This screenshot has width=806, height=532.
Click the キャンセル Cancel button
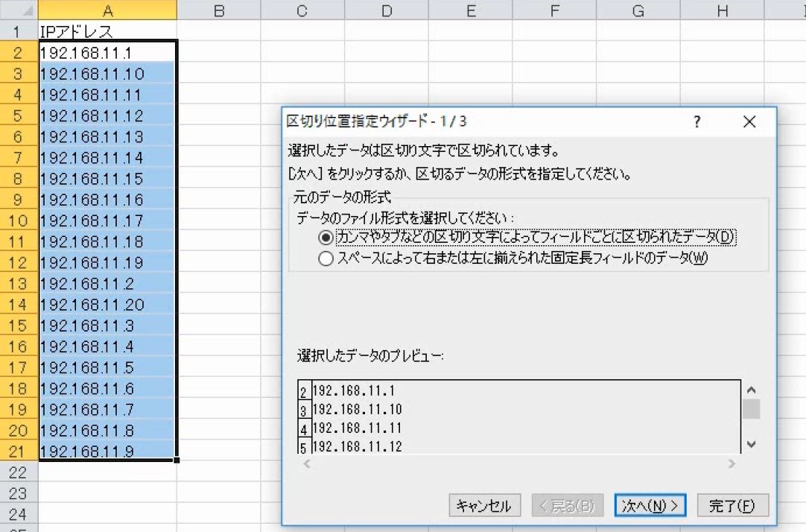tap(485, 505)
